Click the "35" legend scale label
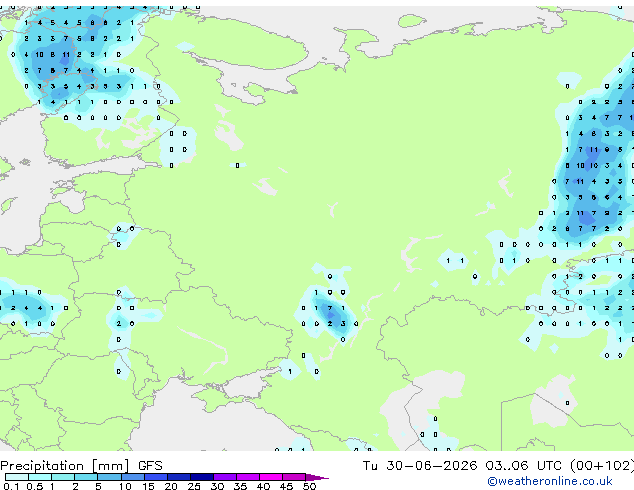634x490 pixels. click(240, 486)
